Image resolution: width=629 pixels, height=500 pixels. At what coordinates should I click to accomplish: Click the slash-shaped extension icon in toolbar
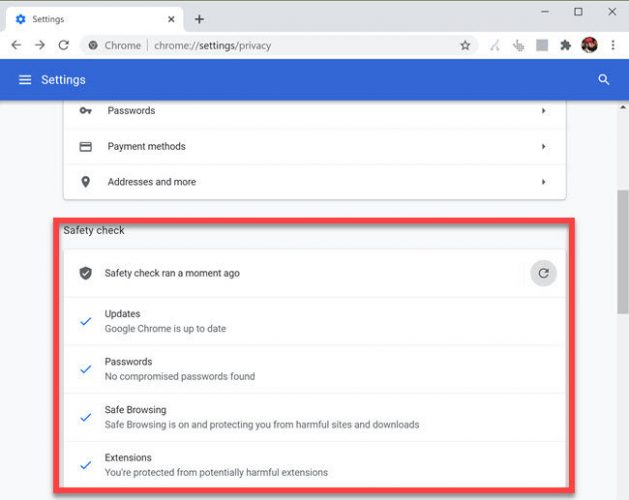pyautogui.click(x=495, y=46)
